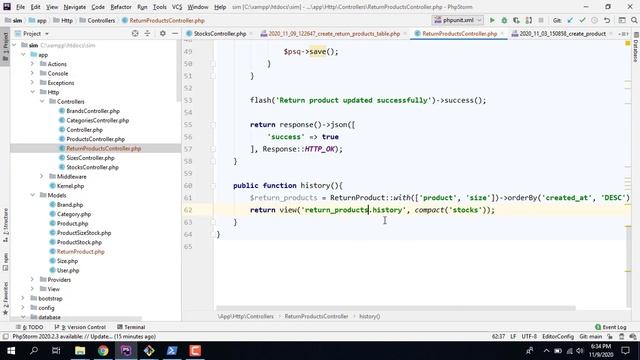
Task: Open the Navigate menu
Action: (75, 7)
